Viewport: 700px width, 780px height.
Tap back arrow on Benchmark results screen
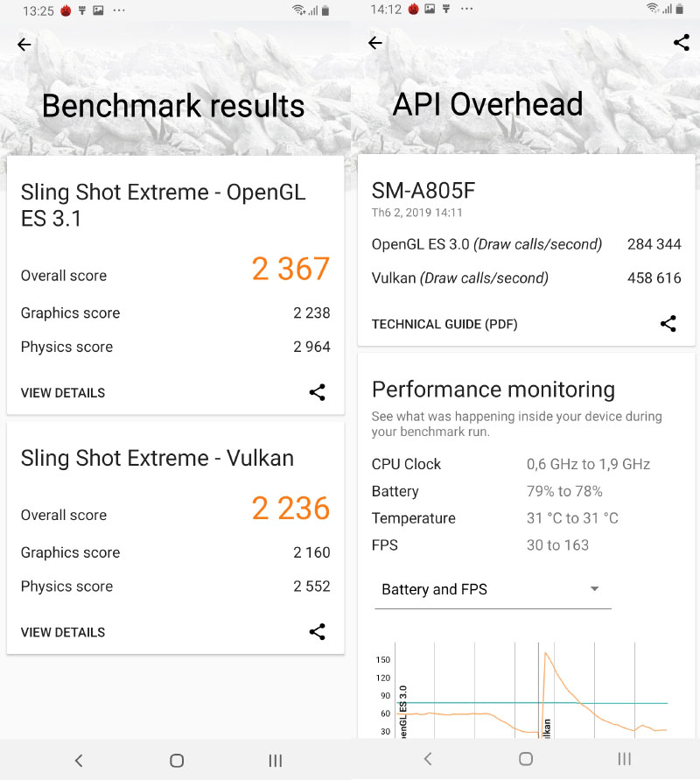(24, 45)
